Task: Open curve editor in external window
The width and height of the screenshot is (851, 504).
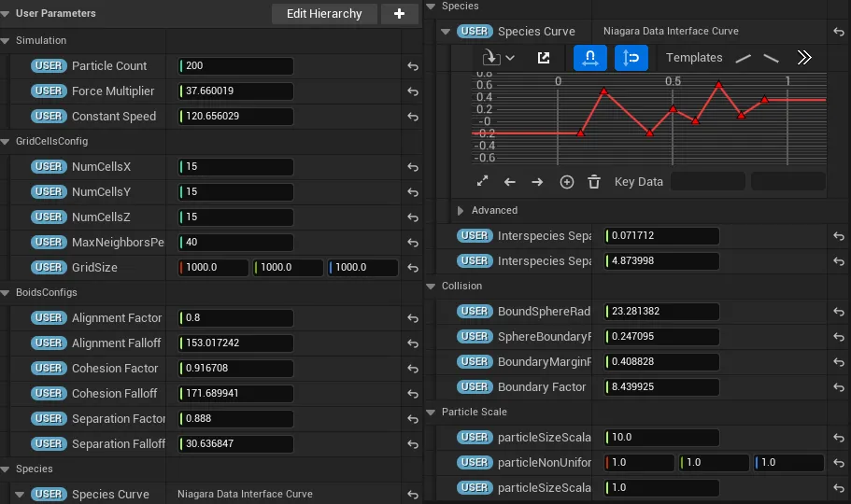Action: 544,58
